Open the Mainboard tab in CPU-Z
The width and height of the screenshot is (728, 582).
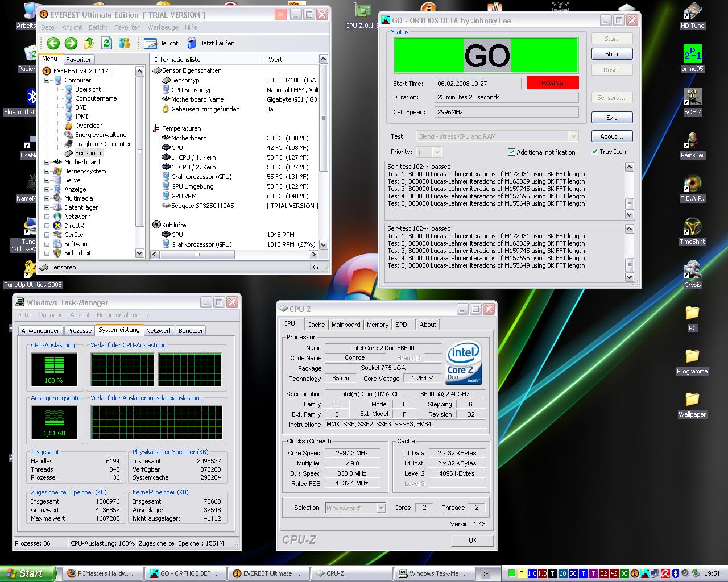click(346, 325)
